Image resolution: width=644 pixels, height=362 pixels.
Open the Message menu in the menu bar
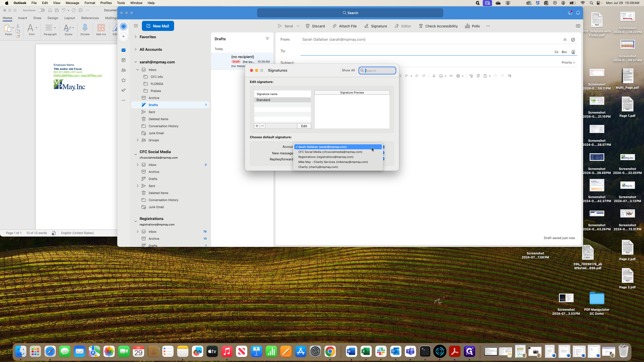click(x=72, y=3)
